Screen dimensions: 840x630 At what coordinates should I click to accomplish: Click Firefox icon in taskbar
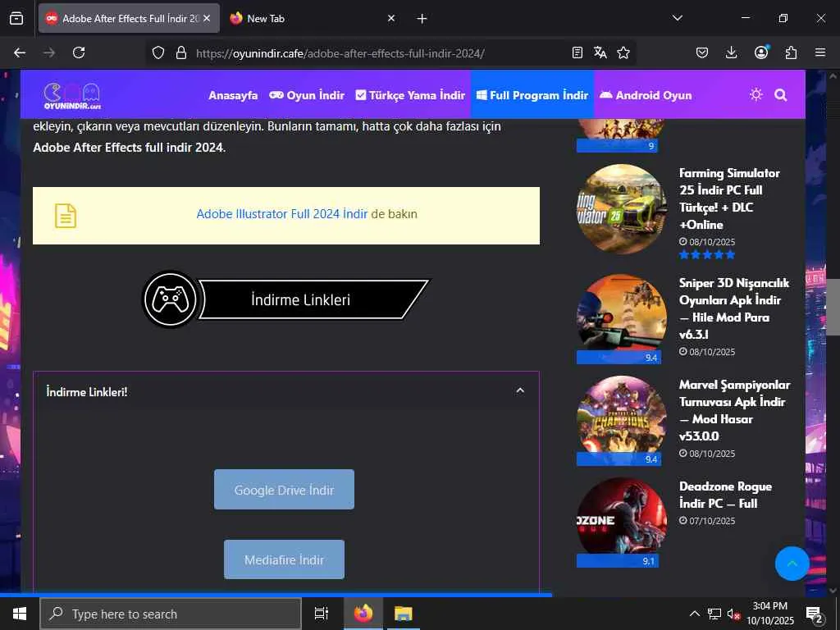[363, 614]
